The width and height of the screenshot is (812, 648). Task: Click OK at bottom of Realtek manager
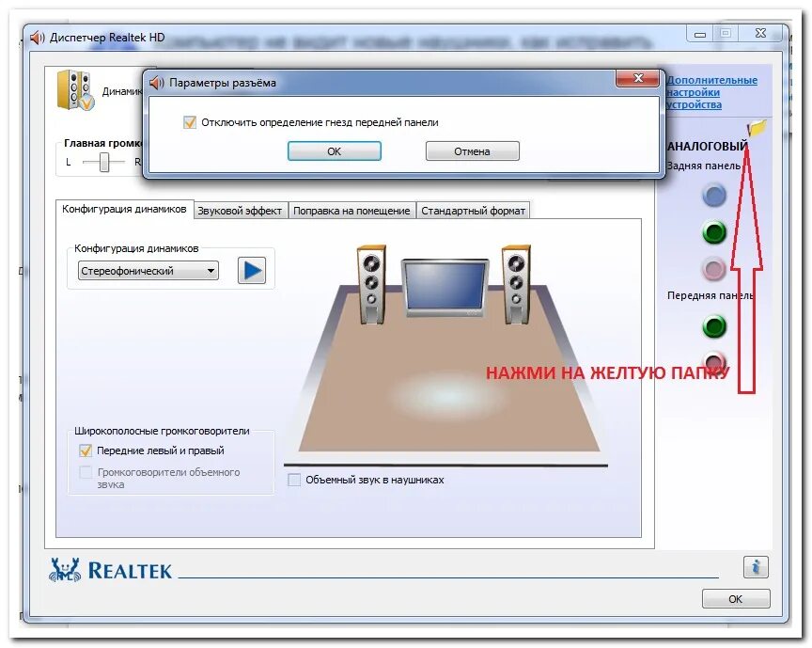[x=735, y=599]
